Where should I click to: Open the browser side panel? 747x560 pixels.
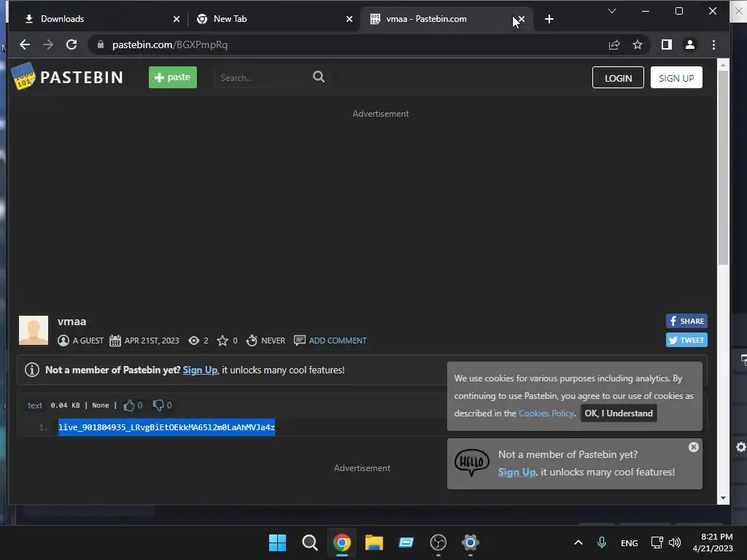pyautogui.click(x=667, y=44)
